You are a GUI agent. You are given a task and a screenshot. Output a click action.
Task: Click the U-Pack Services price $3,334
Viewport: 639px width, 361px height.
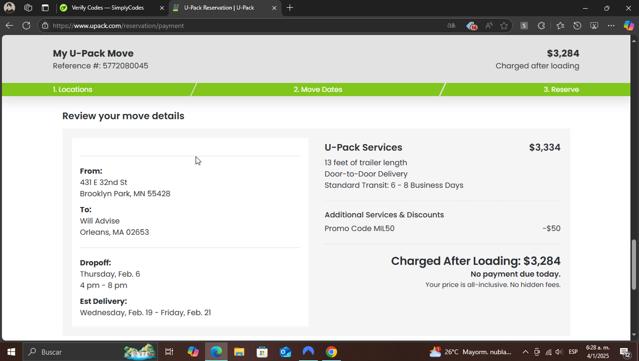point(544,147)
